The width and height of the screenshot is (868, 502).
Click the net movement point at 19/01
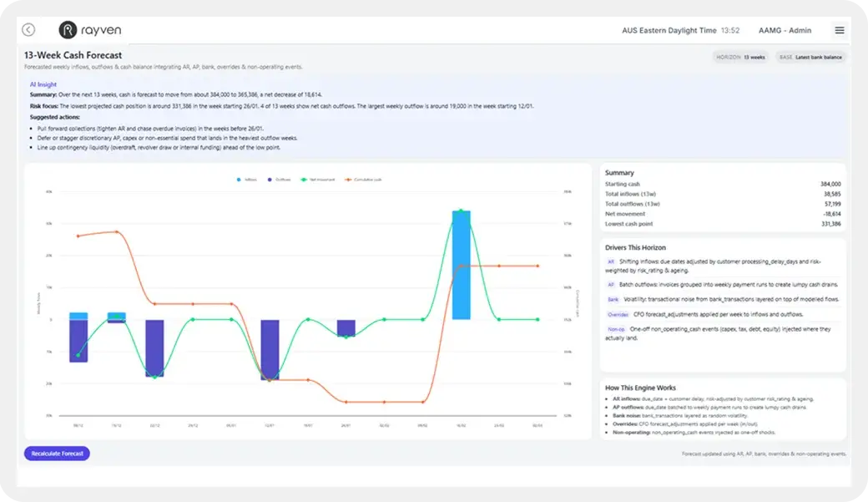coord(308,319)
